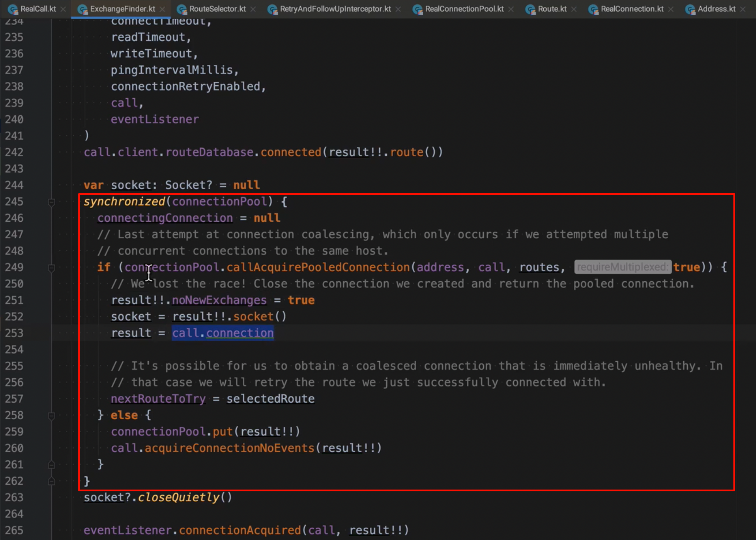Image resolution: width=756 pixels, height=540 pixels.
Task: Click the Kotlin file icon on Address.kt tab
Action: 690,9
